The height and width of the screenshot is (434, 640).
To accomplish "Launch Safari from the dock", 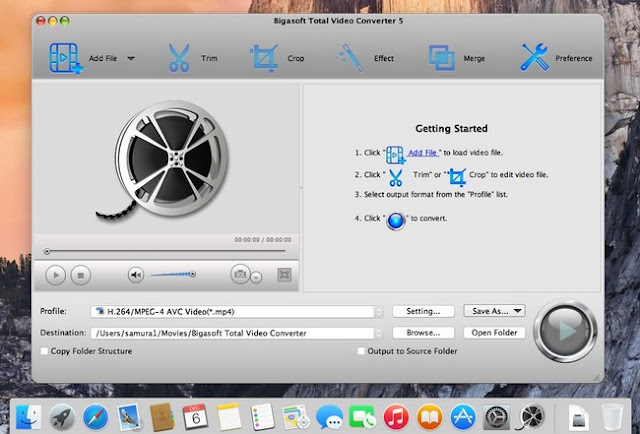I will point(96,417).
